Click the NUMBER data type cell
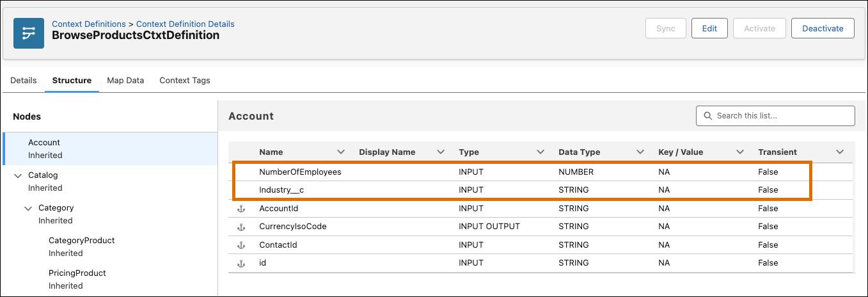Screen dimensions: 868x297 click(x=576, y=172)
